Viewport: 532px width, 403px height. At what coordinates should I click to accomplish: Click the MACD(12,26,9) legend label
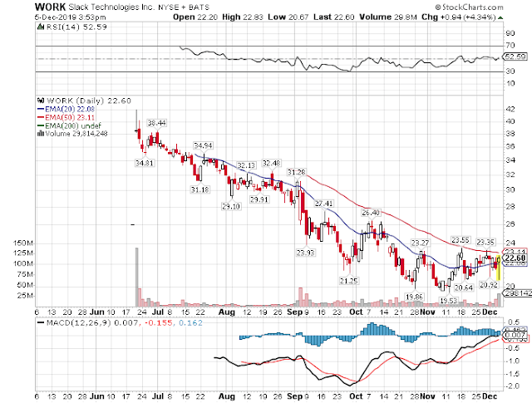(x=78, y=323)
